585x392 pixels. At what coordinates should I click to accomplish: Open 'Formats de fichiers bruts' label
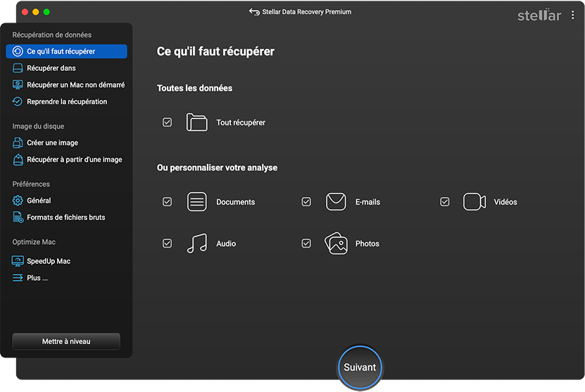click(x=66, y=217)
